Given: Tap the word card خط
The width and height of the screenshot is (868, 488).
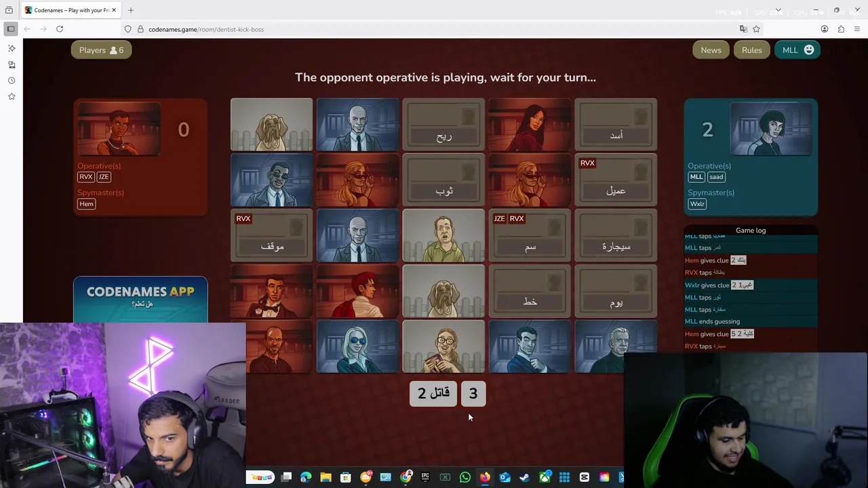Looking at the screenshot, I should pos(530,291).
